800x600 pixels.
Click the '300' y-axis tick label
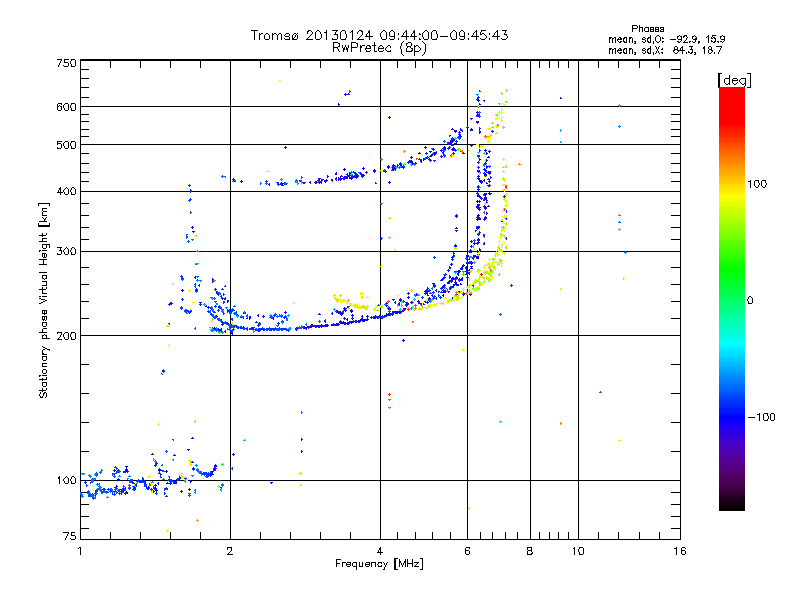(x=66, y=251)
